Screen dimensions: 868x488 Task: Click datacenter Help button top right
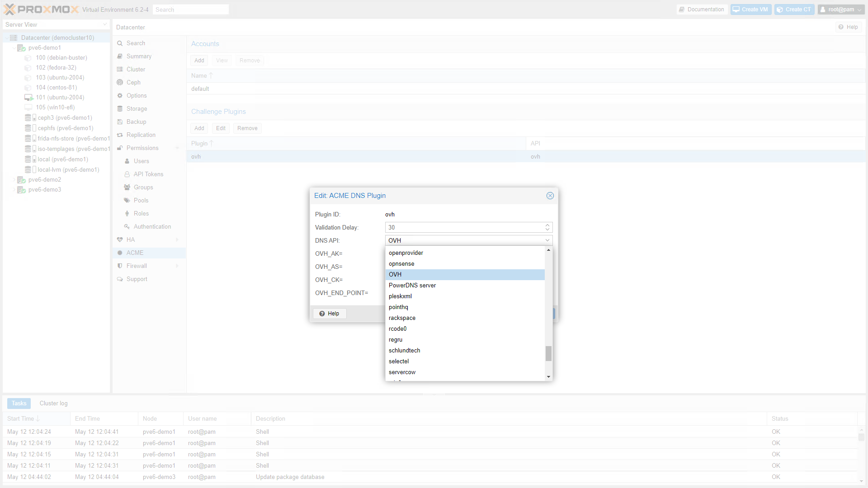click(848, 27)
